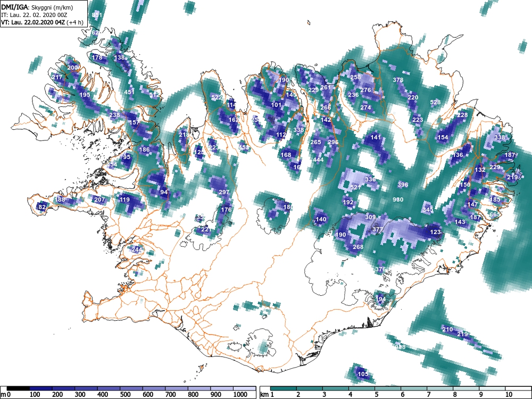Click the visibility value 378
Image resolution: width=532 pixels, height=399 pixels.
(x=398, y=80)
